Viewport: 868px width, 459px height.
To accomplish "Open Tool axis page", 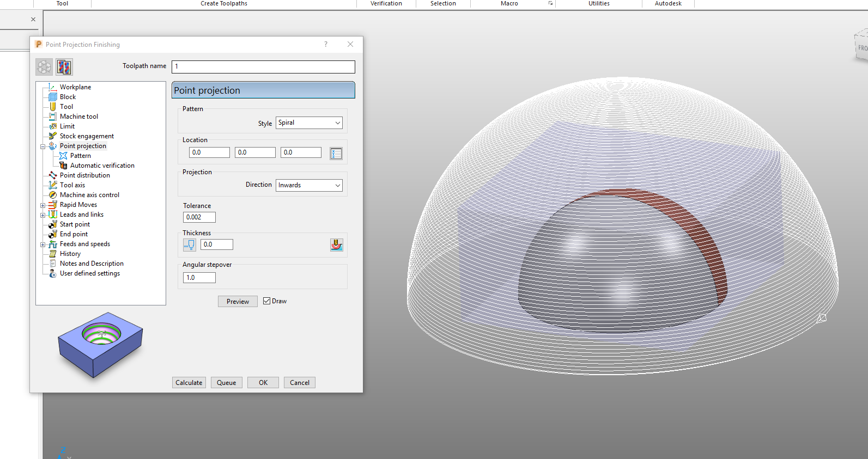I will (72, 185).
